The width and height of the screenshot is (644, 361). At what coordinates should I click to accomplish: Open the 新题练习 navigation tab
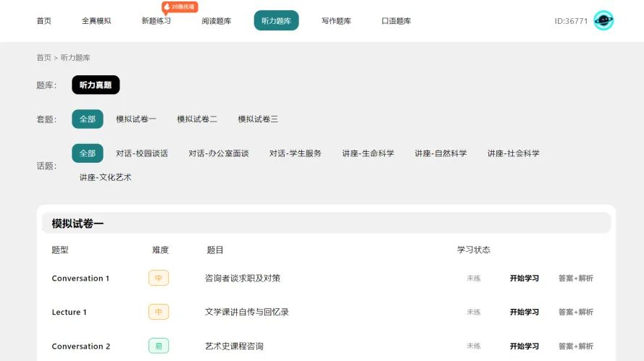[156, 21]
